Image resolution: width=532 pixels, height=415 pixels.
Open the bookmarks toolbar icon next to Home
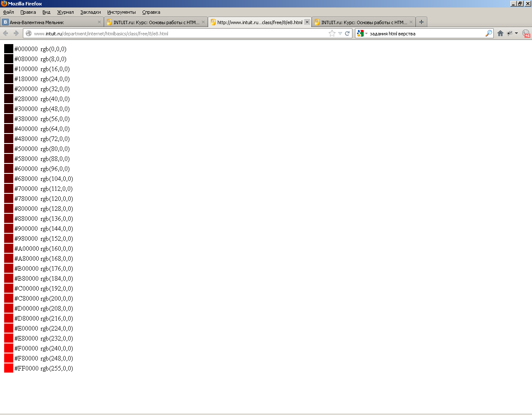(510, 33)
